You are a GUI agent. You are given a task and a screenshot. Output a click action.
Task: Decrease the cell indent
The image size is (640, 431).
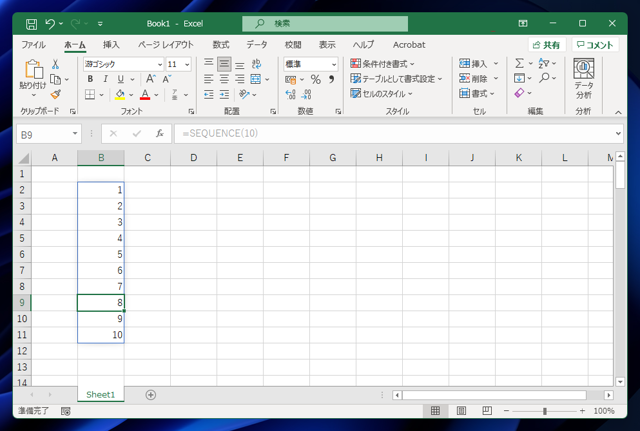209,95
